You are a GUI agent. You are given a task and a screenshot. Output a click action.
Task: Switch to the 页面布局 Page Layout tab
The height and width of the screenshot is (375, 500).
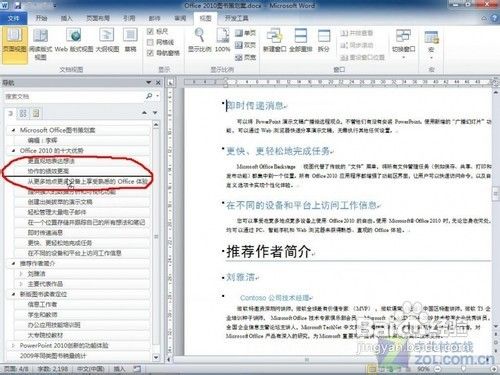(98, 18)
